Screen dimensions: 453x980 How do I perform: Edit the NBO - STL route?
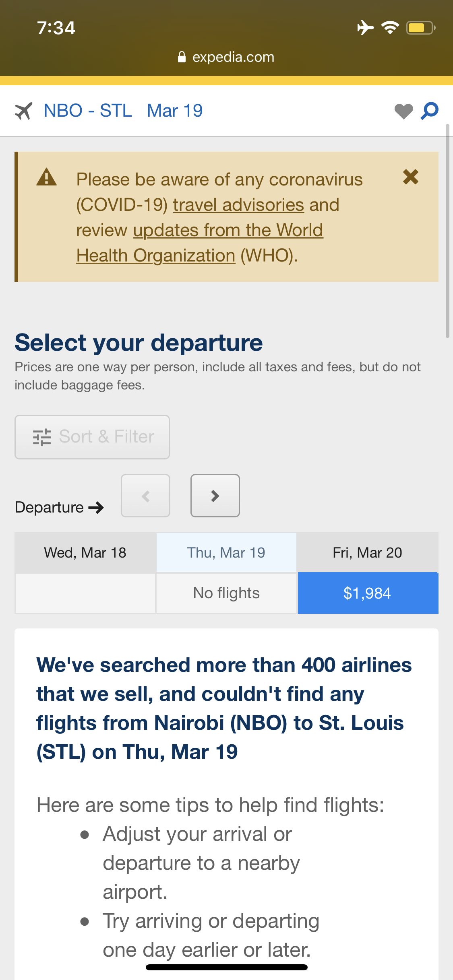88,111
